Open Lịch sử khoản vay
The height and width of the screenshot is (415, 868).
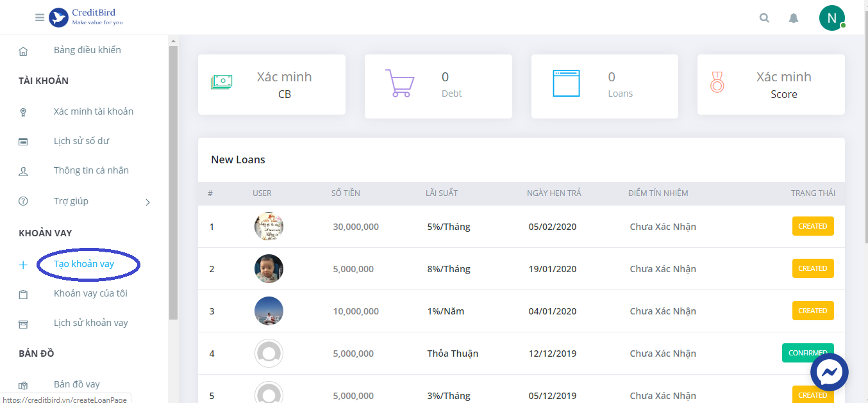coord(91,323)
